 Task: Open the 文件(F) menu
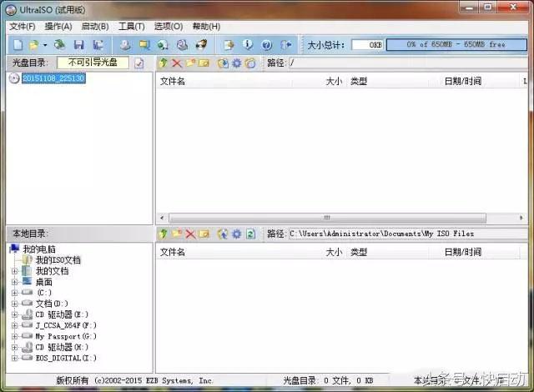[23, 26]
